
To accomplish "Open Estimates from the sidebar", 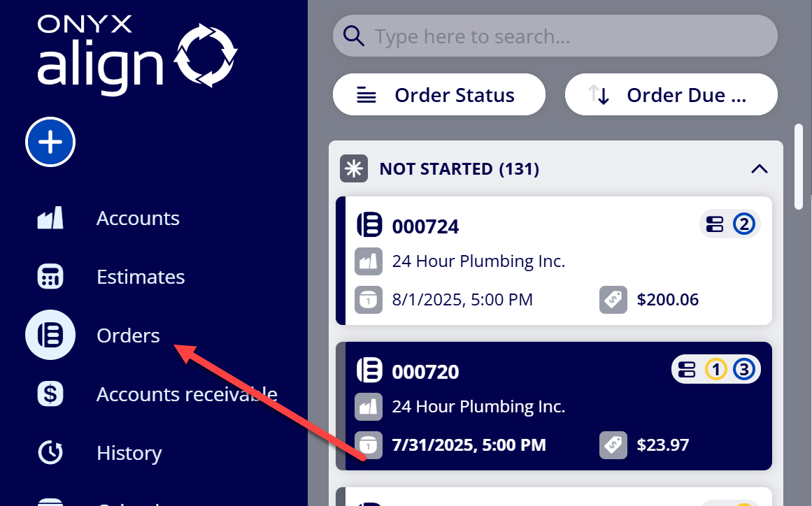I will (x=141, y=276).
